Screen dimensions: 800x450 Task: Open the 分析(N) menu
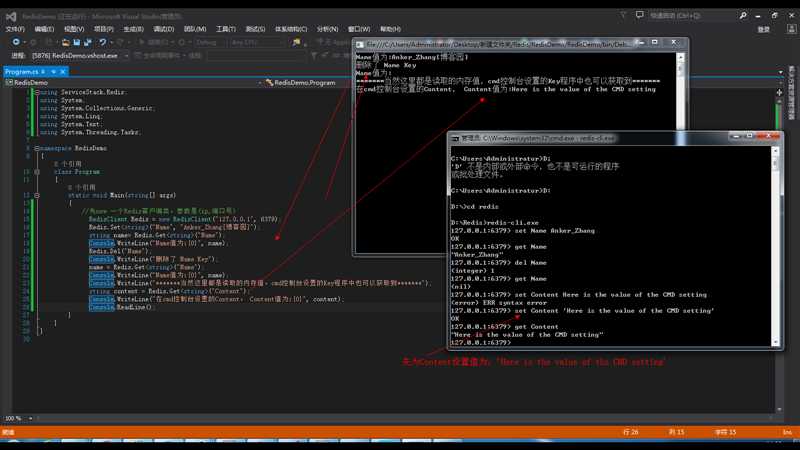click(x=328, y=29)
